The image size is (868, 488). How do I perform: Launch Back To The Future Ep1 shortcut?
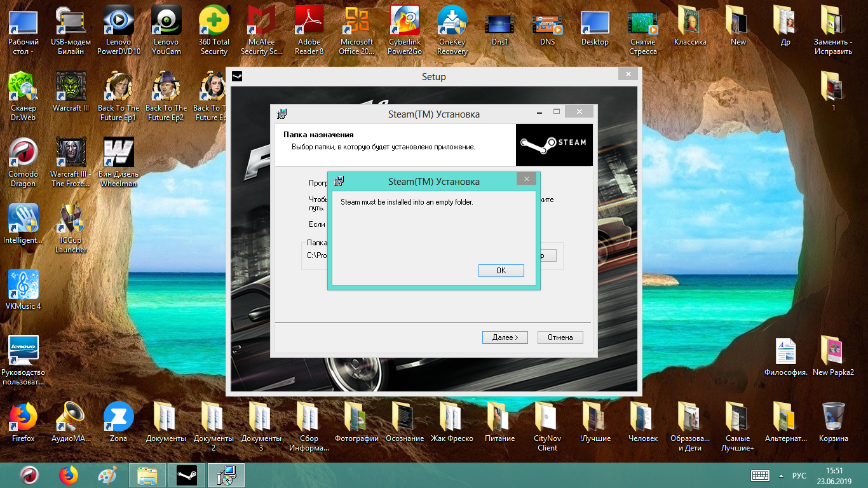tap(118, 96)
